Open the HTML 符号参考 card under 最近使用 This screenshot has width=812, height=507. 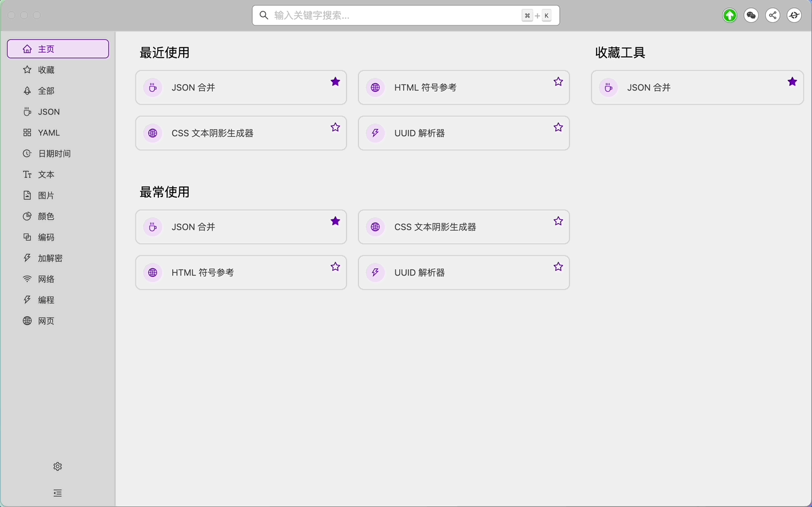(x=464, y=87)
